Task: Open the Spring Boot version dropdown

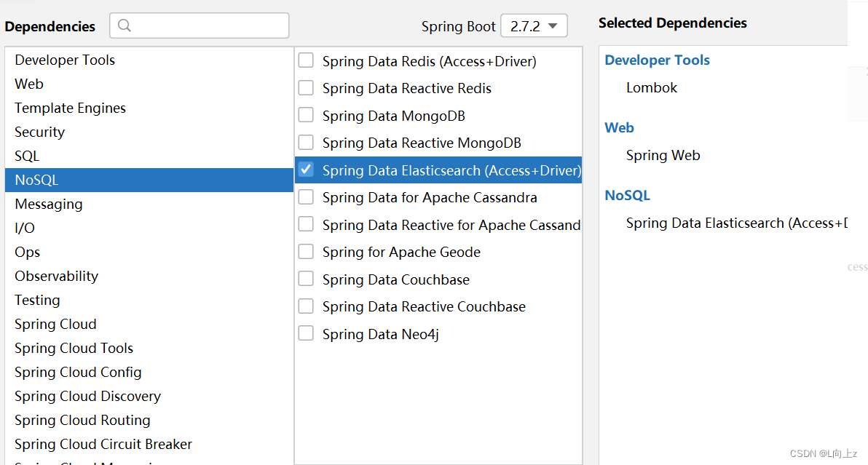Action: point(534,26)
